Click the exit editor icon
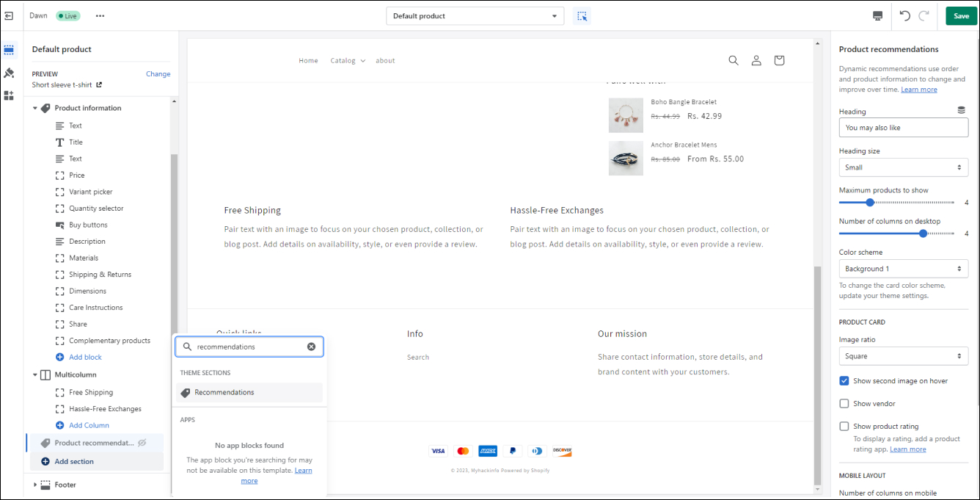Image resolution: width=980 pixels, height=500 pixels. coord(9,15)
